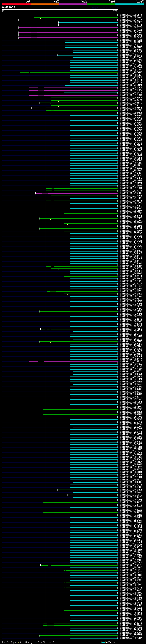Select the UniRef100_P04784 label
146x644 pixels.
tap(131, 324)
